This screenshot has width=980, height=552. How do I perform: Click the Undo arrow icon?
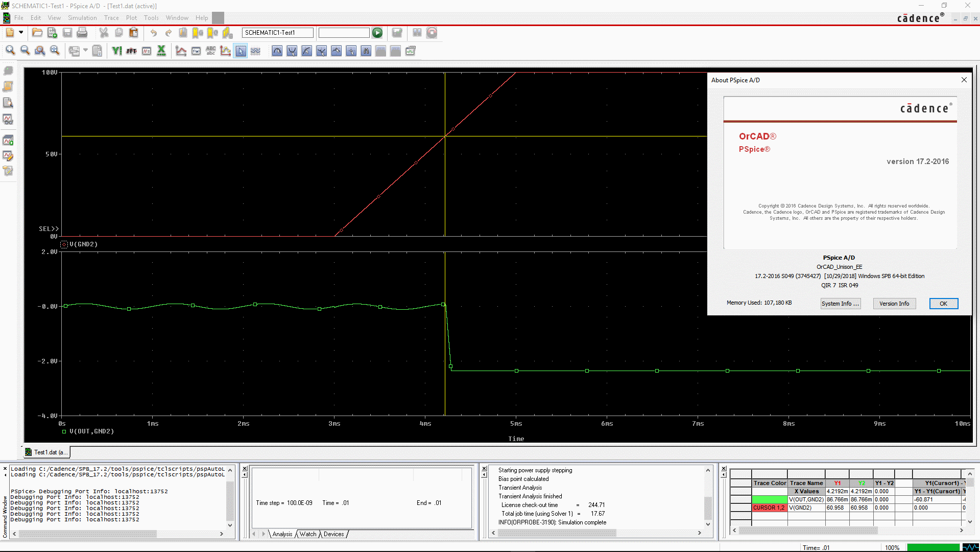click(153, 33)
